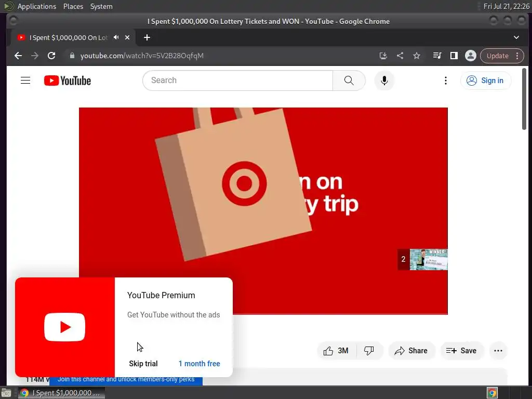Open the Places menu

(x=73, y=6)
